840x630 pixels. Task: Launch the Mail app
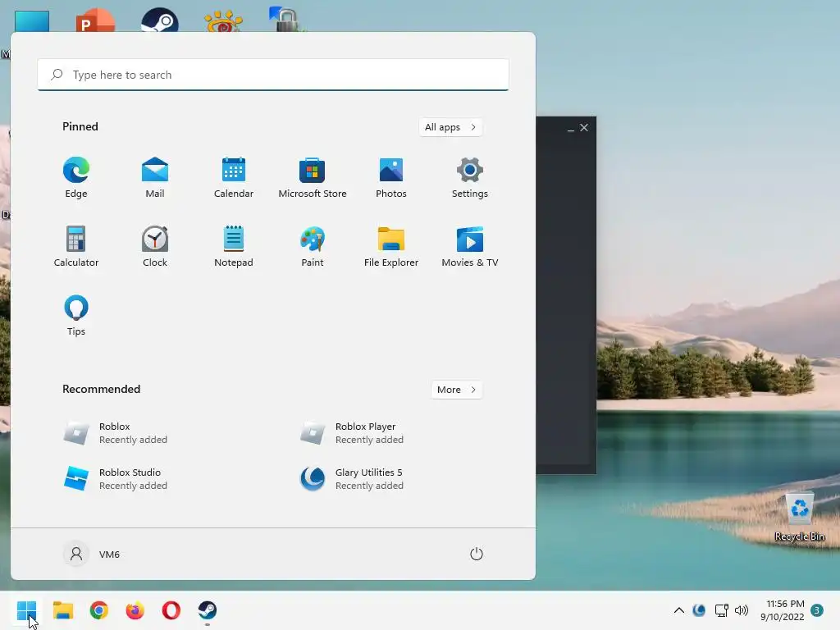(155, 177)
